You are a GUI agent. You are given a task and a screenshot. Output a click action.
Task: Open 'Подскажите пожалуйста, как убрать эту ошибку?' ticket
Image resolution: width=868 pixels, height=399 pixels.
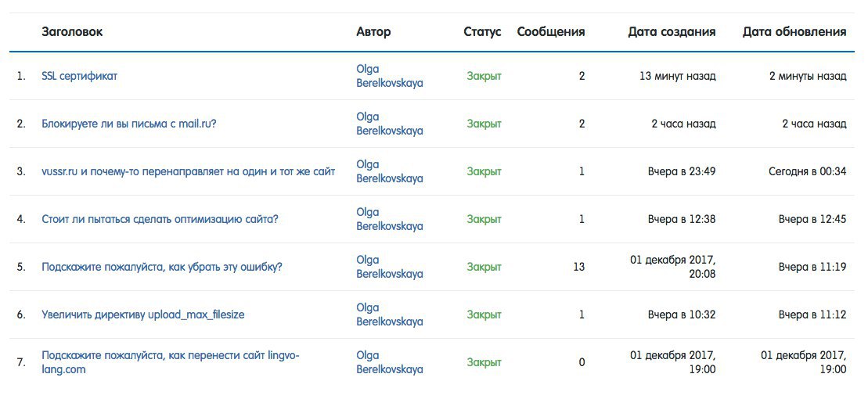pos(162,267)
